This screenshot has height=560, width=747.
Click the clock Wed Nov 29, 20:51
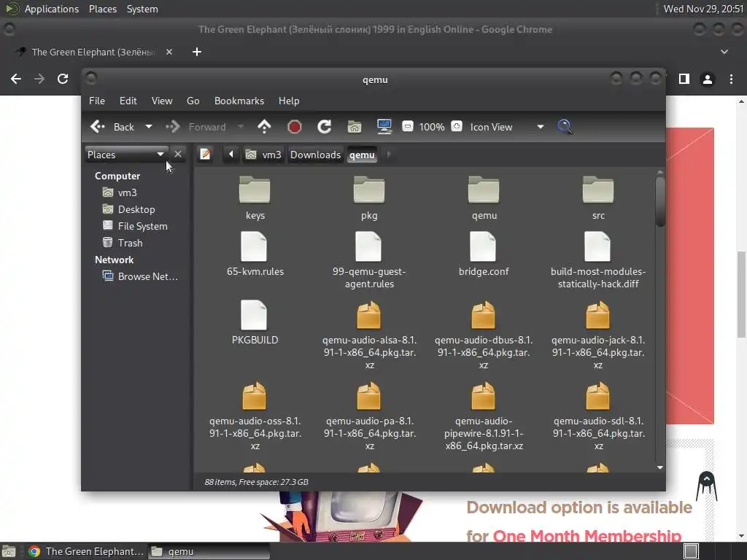703,9
